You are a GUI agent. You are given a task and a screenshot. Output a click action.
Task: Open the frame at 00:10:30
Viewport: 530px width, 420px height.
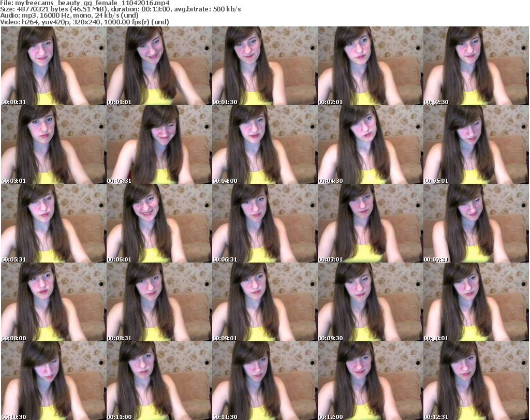click(x=54, y=381)
